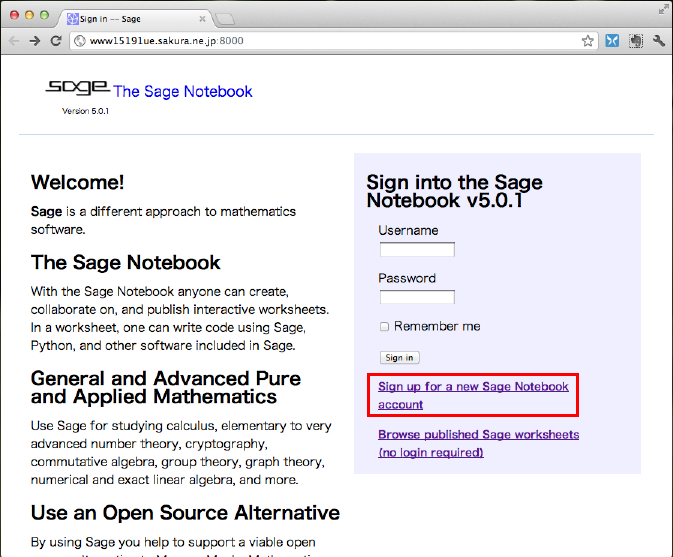Click into the Password field
The image size is (673, 557).
point(417,297)
